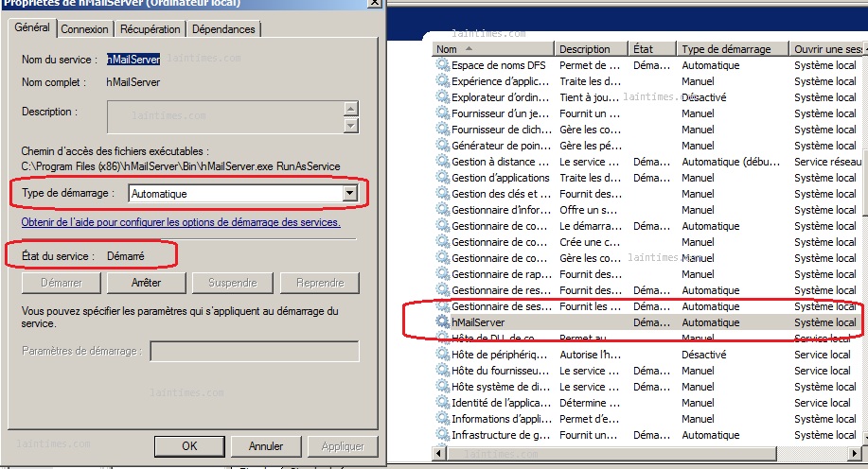Select the Identité de l'applica... service
The height and width of the screenshot is (469, 868).
[648, 403]
